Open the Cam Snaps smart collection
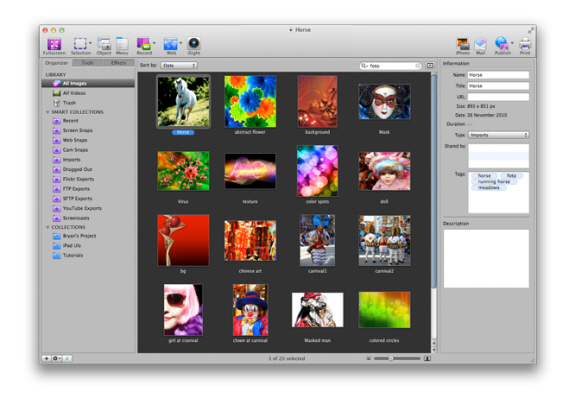The height and width of the screenshot is (398, 570). 88,150
